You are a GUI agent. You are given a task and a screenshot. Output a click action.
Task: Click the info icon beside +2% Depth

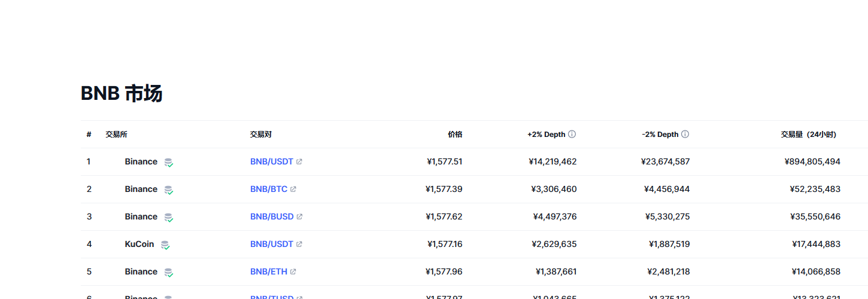(x=572, y=135)
